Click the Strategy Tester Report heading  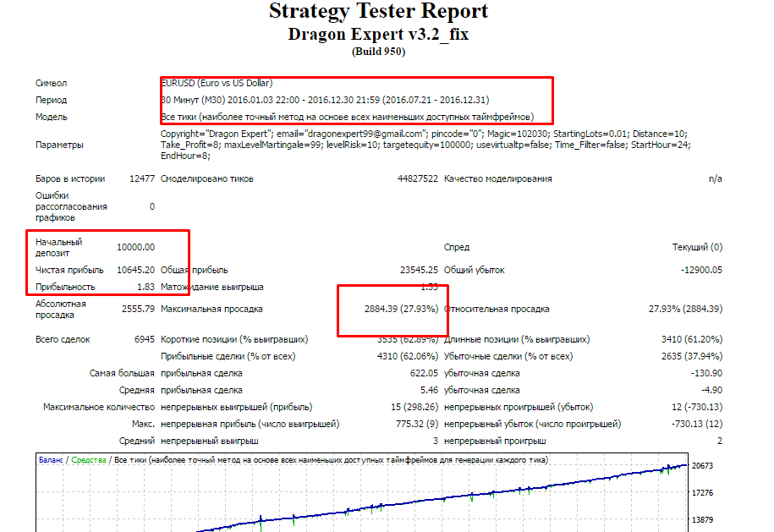click(x=378, y=12)
